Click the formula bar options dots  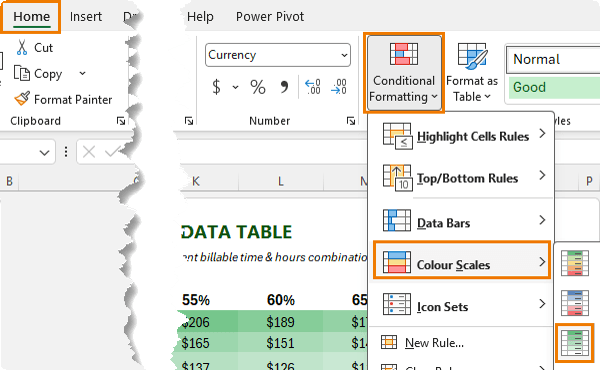[x=66, y=152]
